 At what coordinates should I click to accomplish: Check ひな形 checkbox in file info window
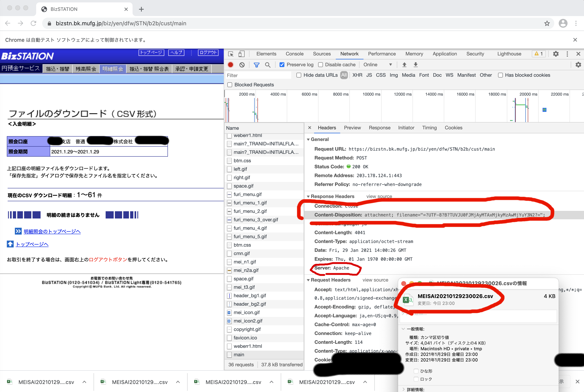coord(416,371)
